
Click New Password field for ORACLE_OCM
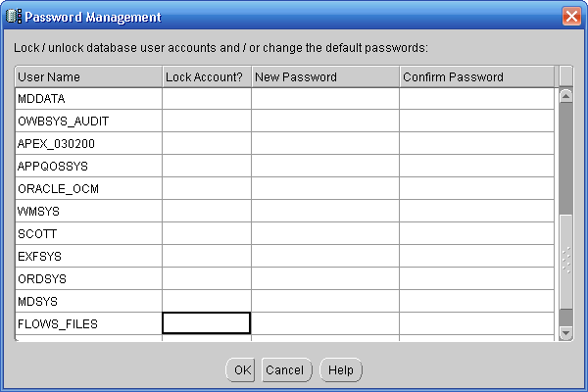point(325,188)
